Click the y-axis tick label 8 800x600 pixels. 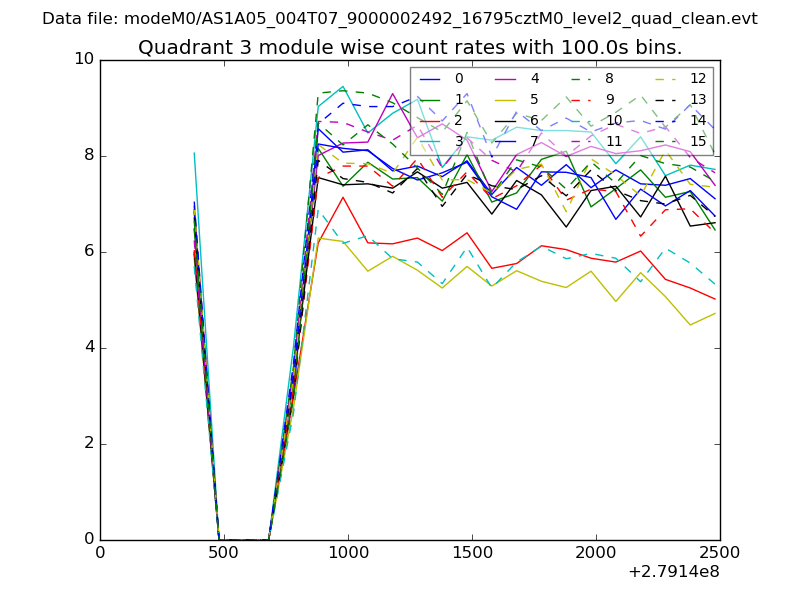[88, 155]
